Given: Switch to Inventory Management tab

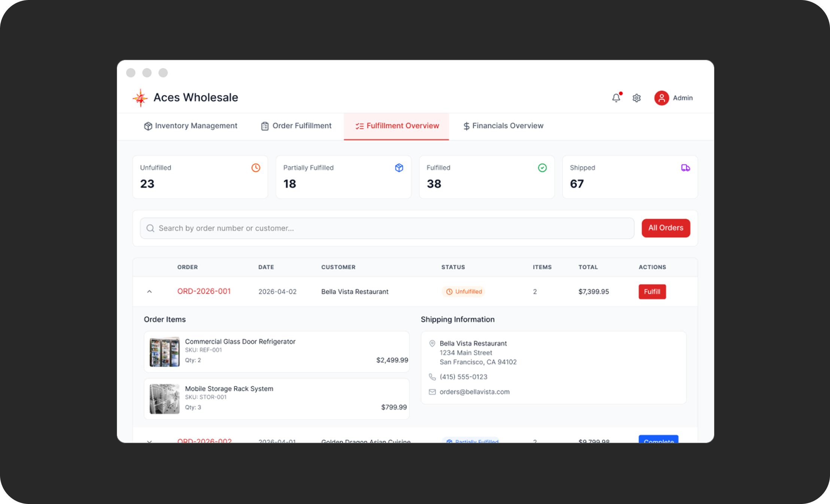Looking at the screenshot, I should [190, 126].
